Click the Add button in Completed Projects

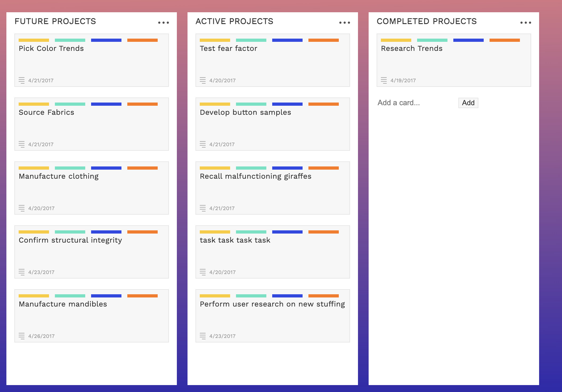468,103
